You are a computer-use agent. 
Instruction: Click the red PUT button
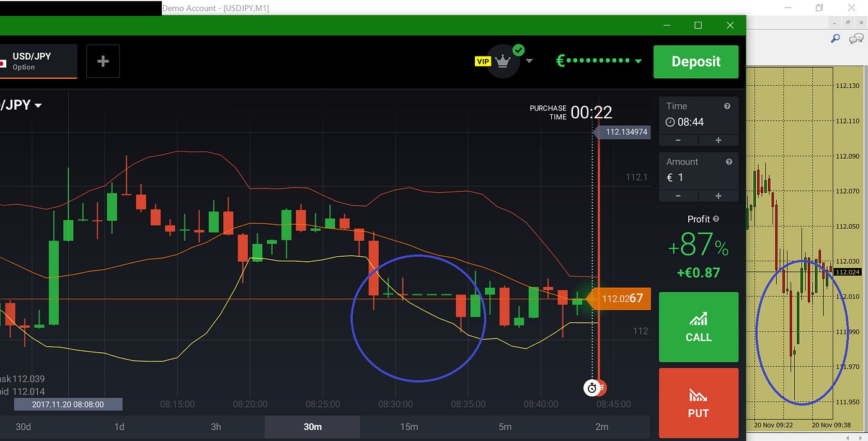point(699,403)
